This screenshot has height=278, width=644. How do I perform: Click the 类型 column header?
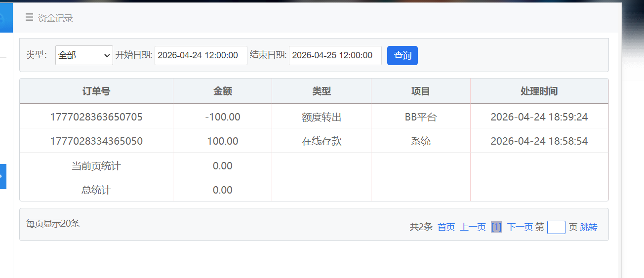(322, 91)
